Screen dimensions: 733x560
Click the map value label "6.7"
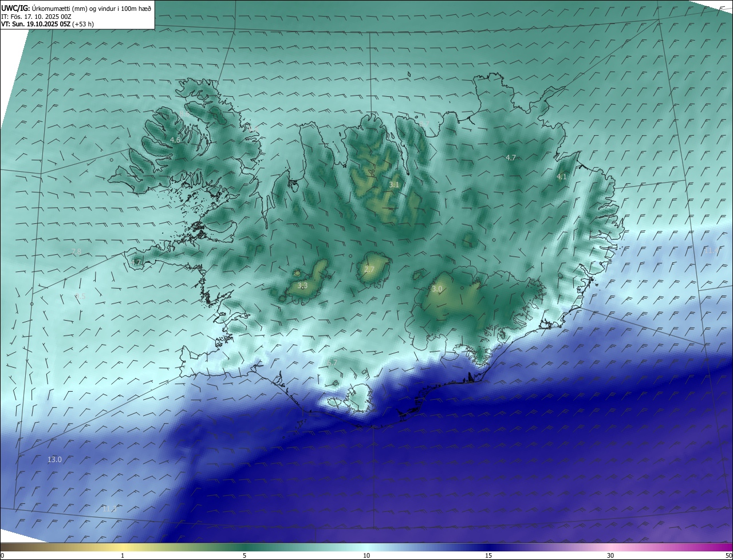pos(332,362)
